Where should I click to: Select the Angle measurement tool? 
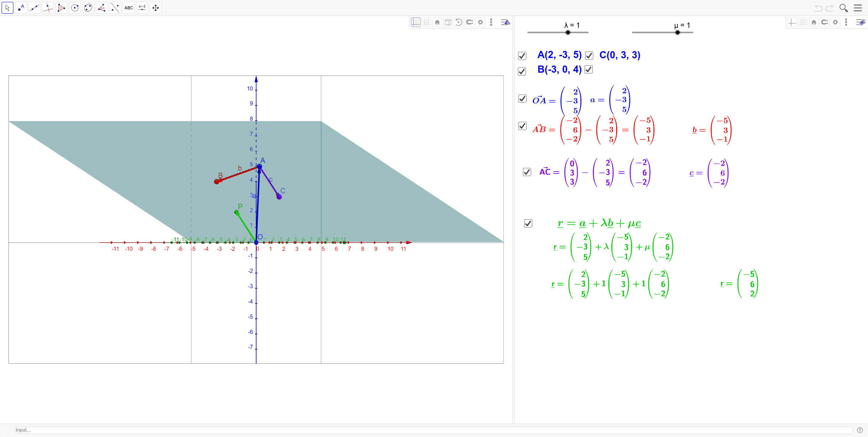[102, 8]
